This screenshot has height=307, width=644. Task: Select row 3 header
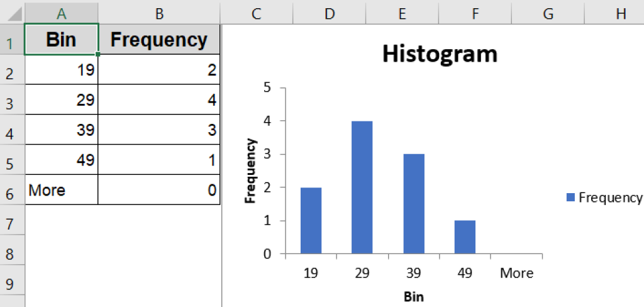13,99
